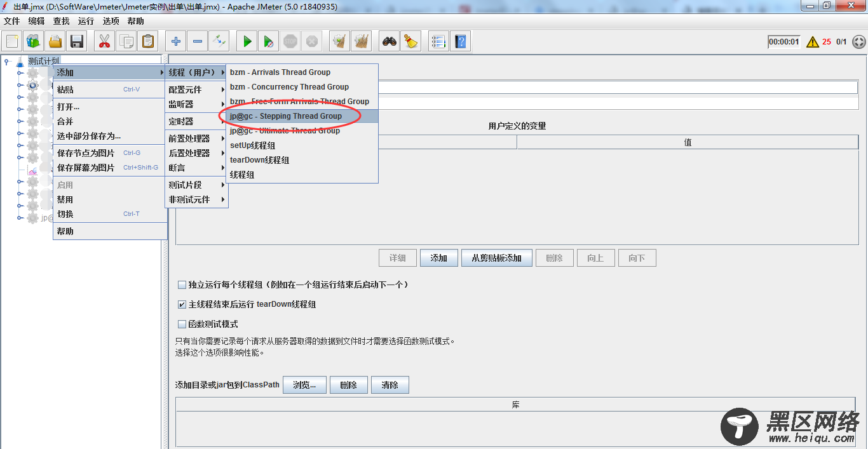Expand the 配置元件 submenu
The image size is (868, 449).
(x=196, y=90)
